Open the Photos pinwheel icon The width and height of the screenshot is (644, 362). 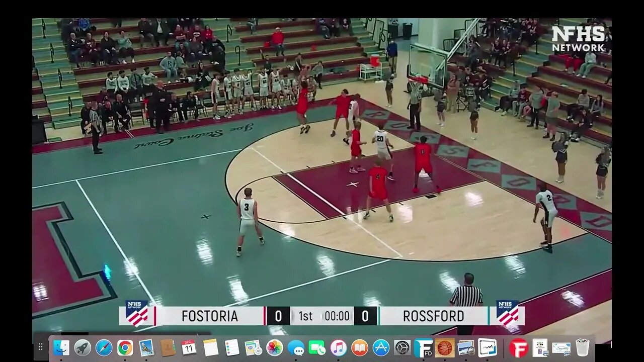[275, 347]
